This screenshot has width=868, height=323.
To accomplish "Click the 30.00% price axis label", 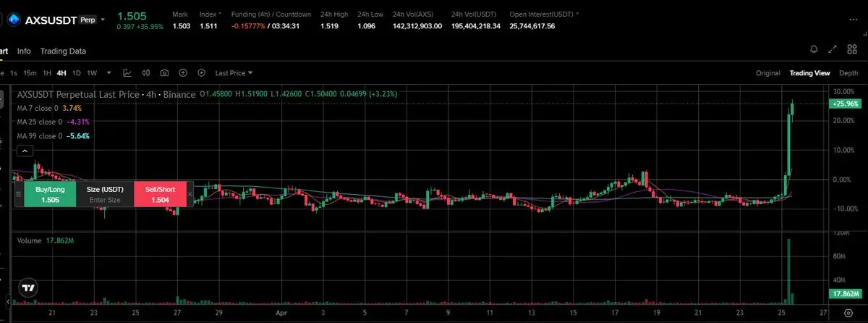I will pos(845,92).
